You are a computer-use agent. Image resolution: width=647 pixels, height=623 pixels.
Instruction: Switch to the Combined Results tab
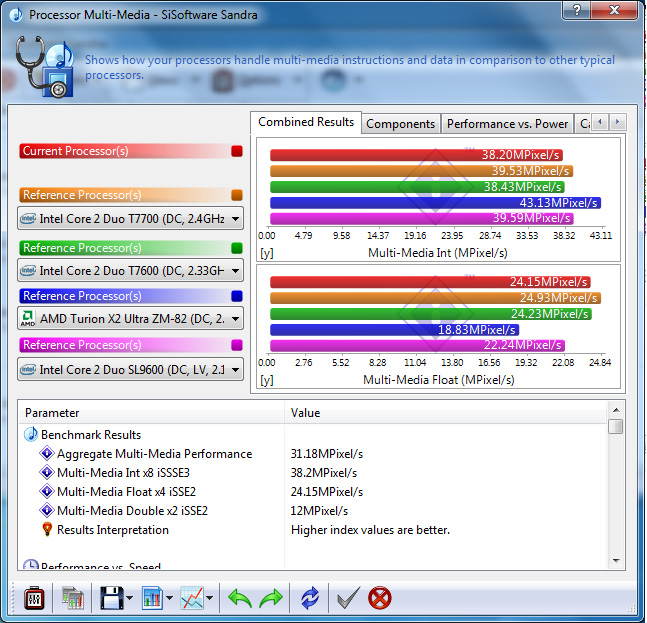(306, 122)
